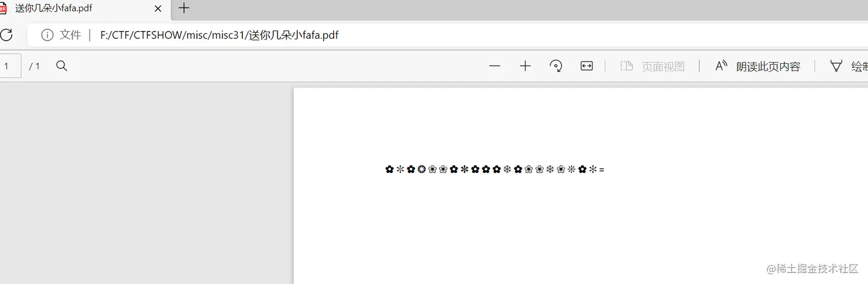Rotate the PDF page clockwise
Screen dimensions: 868x284
556,66
